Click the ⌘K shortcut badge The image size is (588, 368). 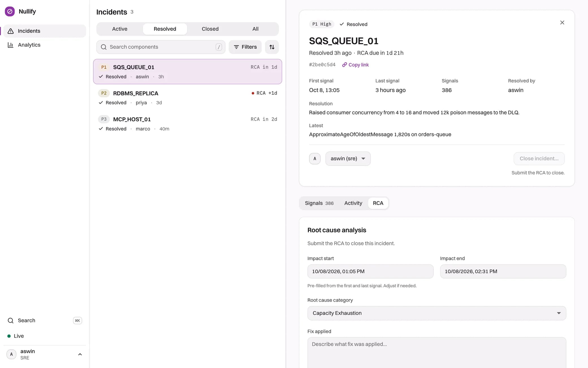click(x=77, y=320)
